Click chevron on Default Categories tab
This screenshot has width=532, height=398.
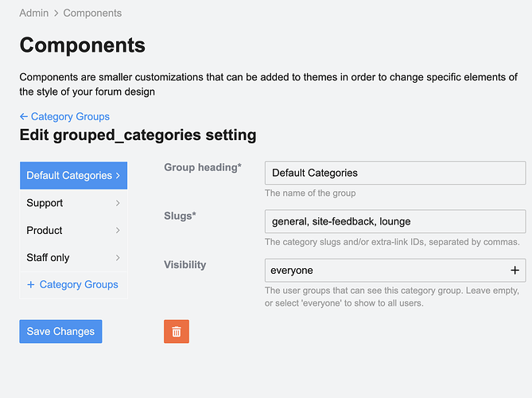coord(118,176)
